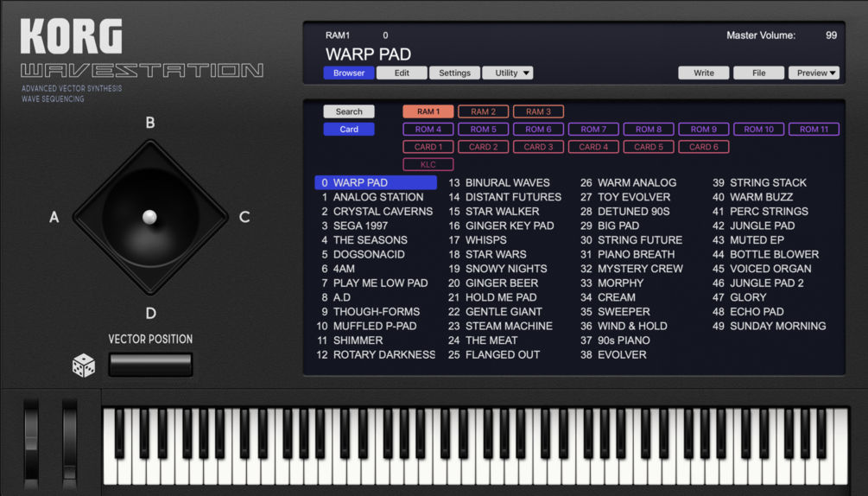Select Search mode

[x=349, y=111]
